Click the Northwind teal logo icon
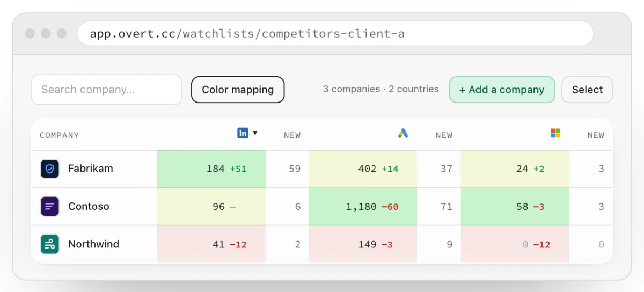Image resolution: width=644 pixels, height=292 pixels. point(50,244)
